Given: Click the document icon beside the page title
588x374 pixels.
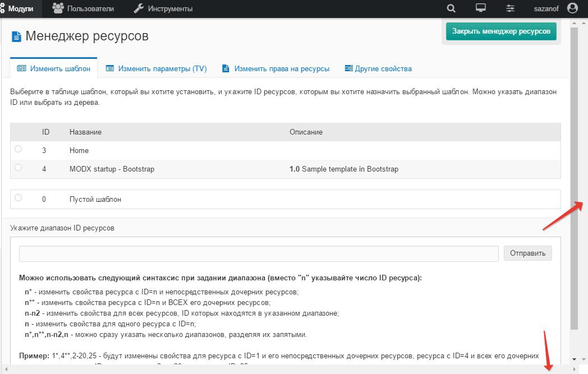Looking at the screenshot, I should 16,37.
